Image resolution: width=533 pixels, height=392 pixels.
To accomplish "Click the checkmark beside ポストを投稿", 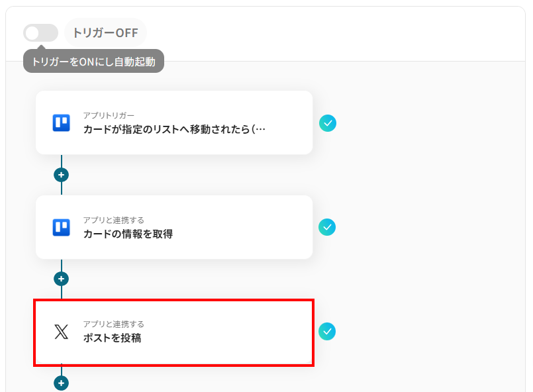I will 327,331.
